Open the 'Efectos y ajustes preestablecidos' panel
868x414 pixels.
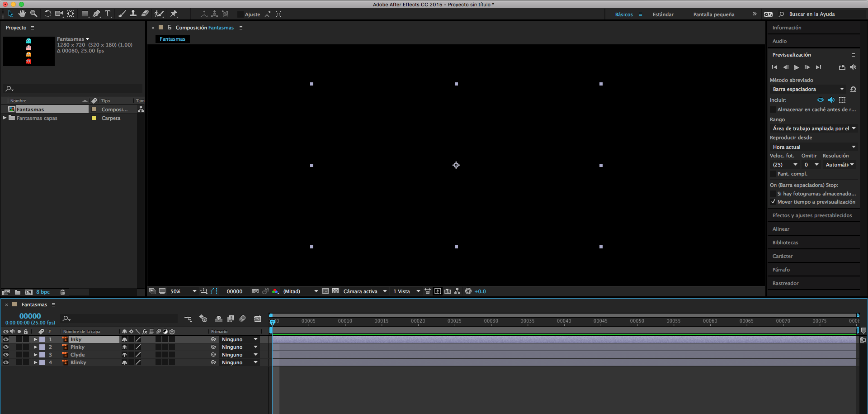[x=812, y=215]
